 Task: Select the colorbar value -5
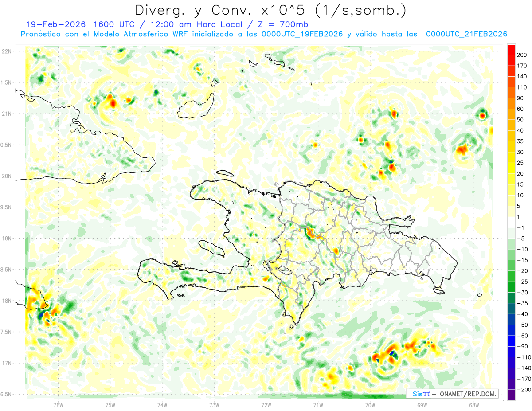(522, 239)
